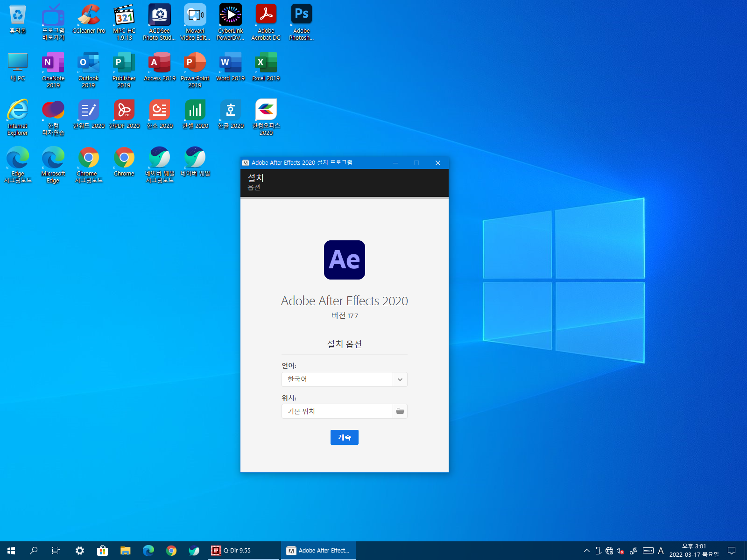This screenshot has height=560, width=747.
Task: Open Chrome from the taskbar
Action: [171, 551]
